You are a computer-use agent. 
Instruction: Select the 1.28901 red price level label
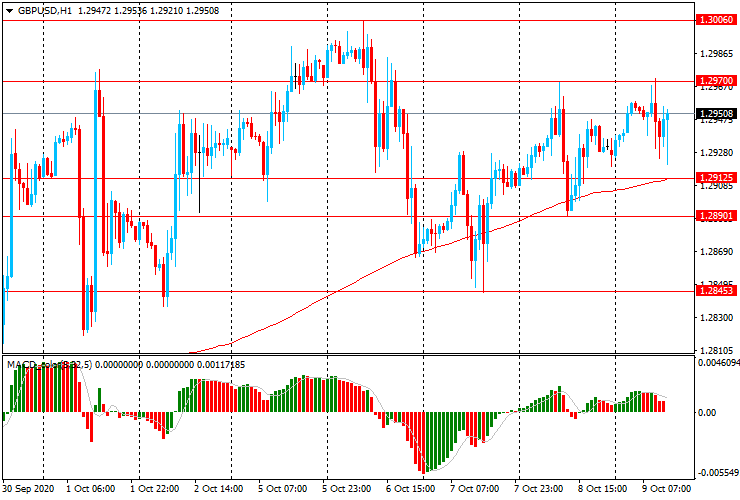pos(716,216)
